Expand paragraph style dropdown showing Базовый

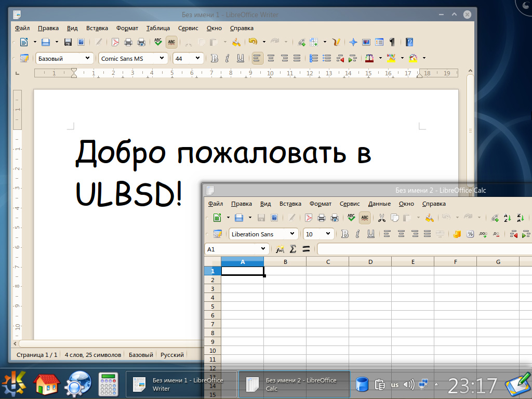[x=87, y=59]
